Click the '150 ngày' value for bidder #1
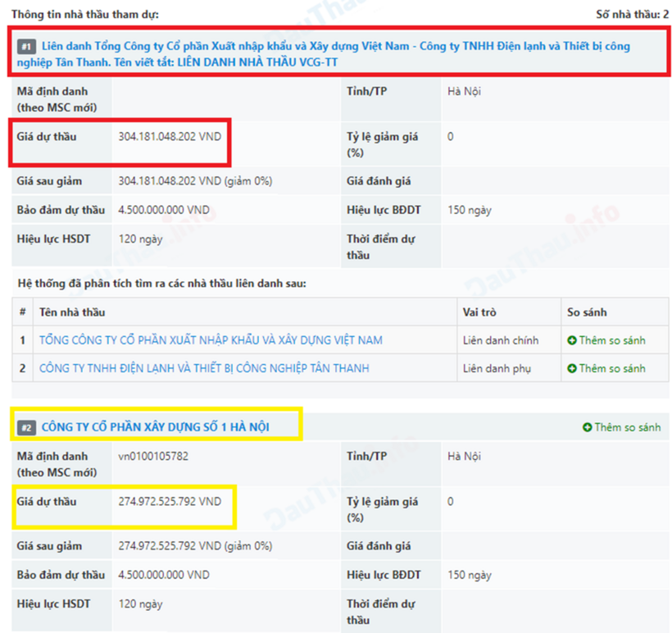 [470, 210]
